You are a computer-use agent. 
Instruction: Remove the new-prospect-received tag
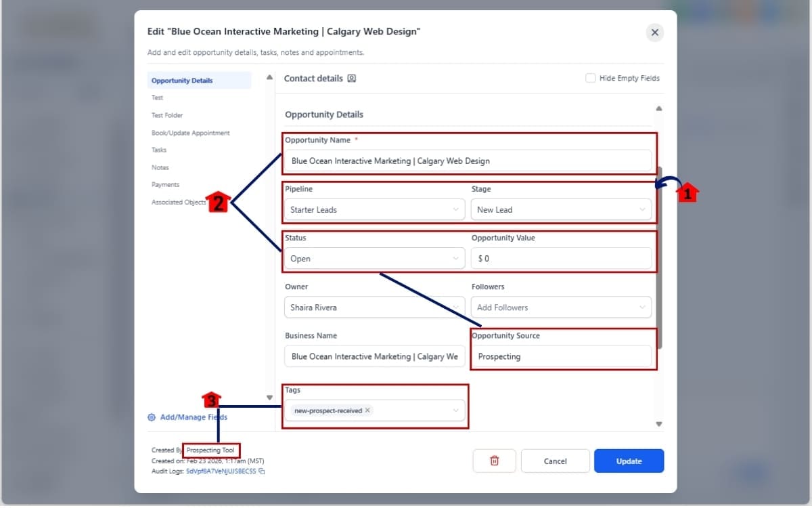tap(367, 410)
